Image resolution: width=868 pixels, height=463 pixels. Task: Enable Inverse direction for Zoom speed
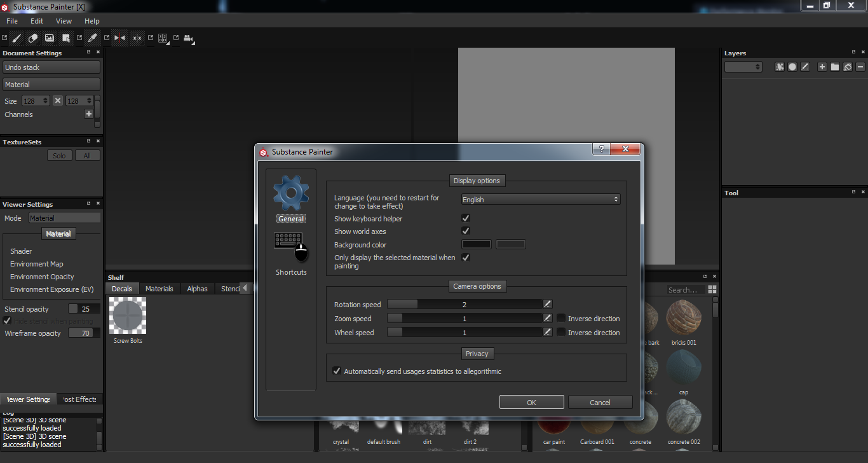[561, 318]
